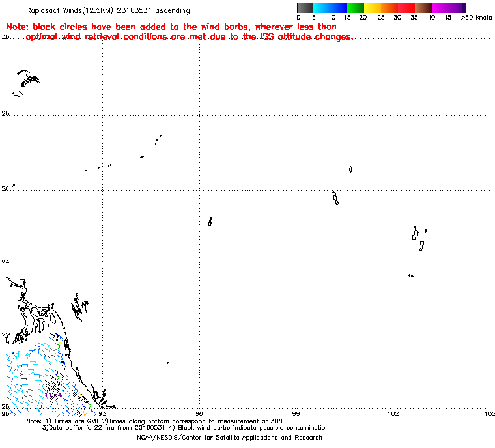
Task: Click the latitude axis label '22'
Action: pos(5,335)
